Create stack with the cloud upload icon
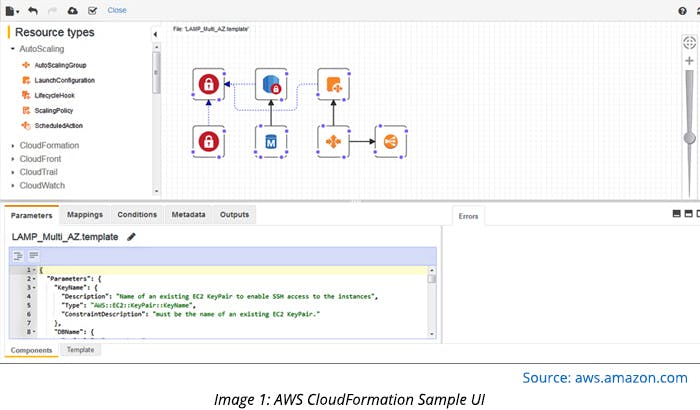Screen dimensions: 700x410 click(72, 10)
